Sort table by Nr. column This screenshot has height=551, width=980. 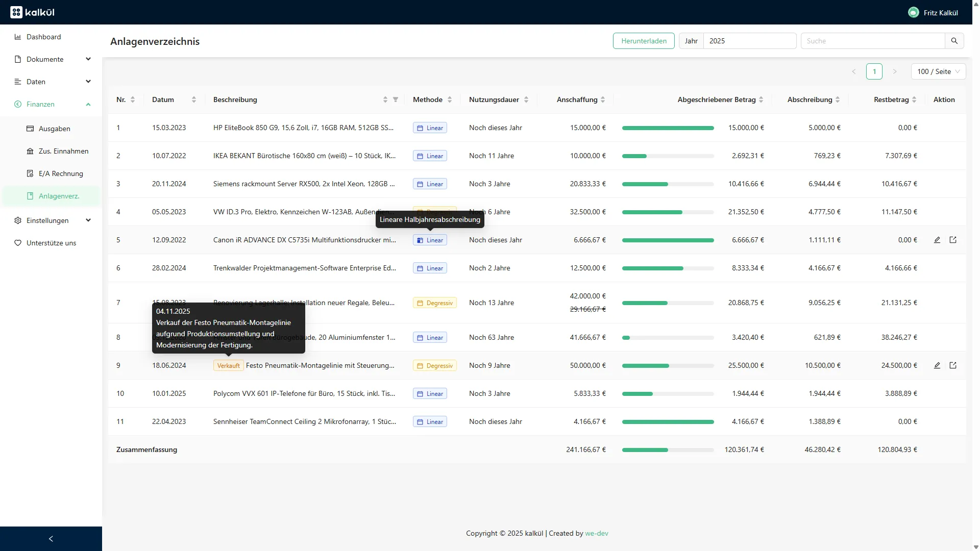click(x=133, y=99)
